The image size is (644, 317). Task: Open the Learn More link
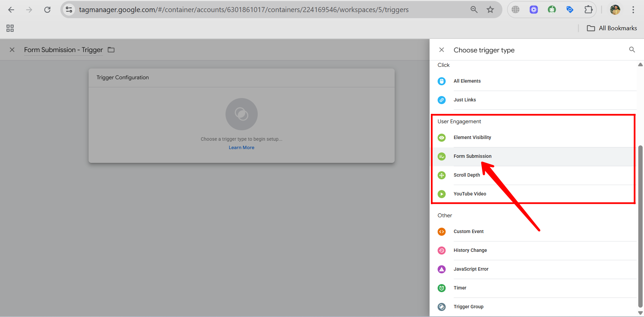[242, 147]
